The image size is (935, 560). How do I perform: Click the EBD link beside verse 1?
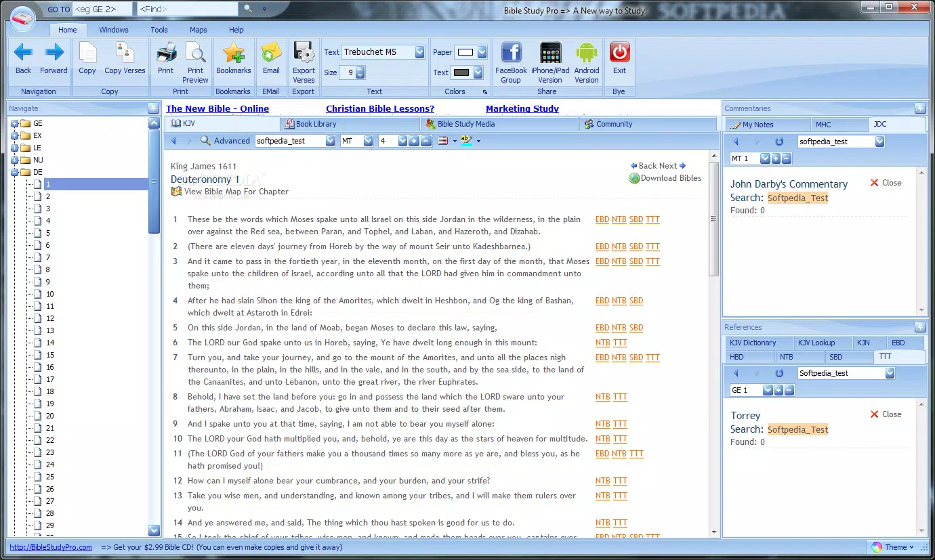(602, 219)
